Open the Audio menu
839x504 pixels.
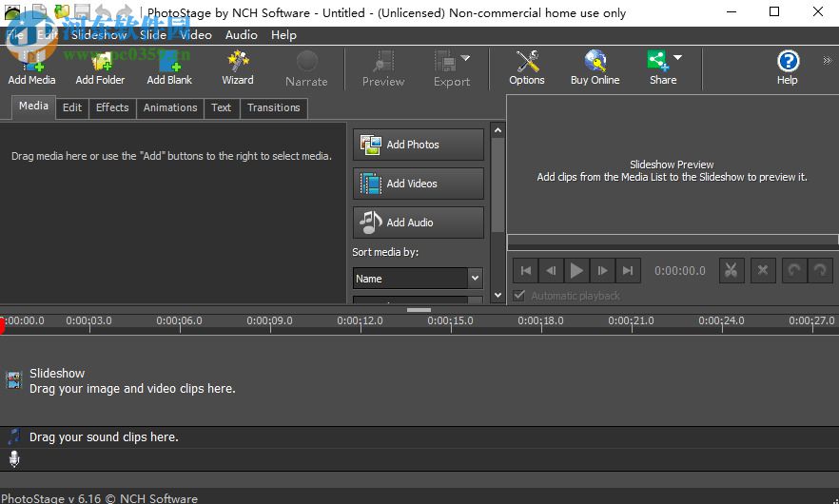pos(242,35)
